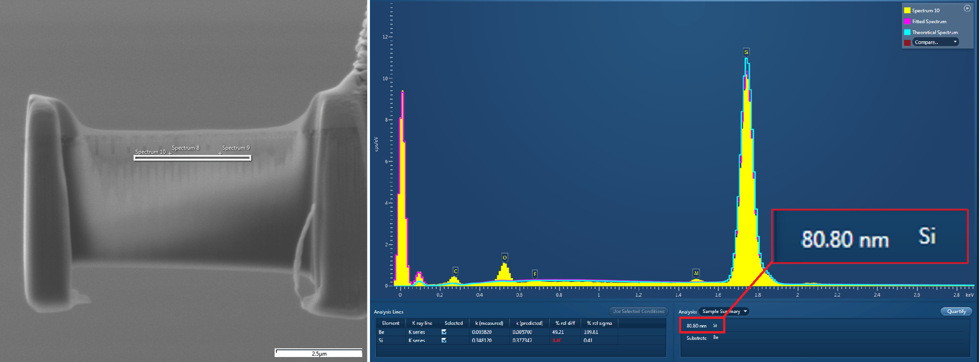Click the Element column header
This screenshot has height=362, width=980.
391,323
